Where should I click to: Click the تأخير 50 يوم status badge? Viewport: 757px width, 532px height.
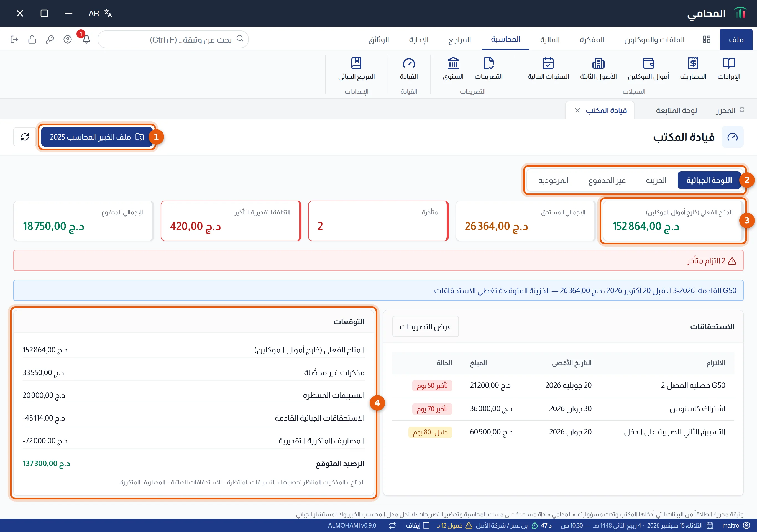click(x=432, y=386)
